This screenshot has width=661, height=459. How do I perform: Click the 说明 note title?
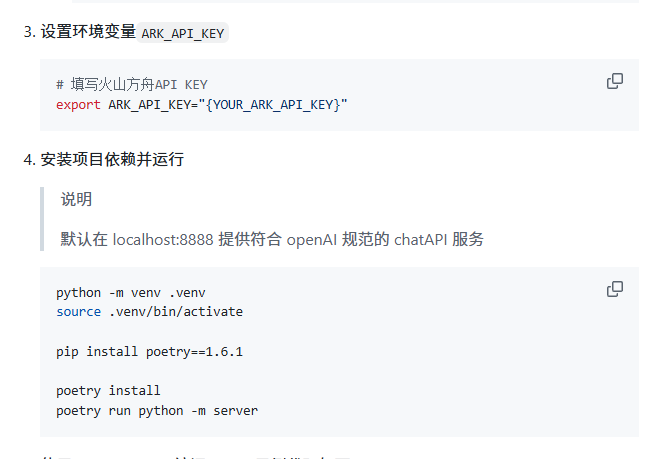(x=77, y=199)
